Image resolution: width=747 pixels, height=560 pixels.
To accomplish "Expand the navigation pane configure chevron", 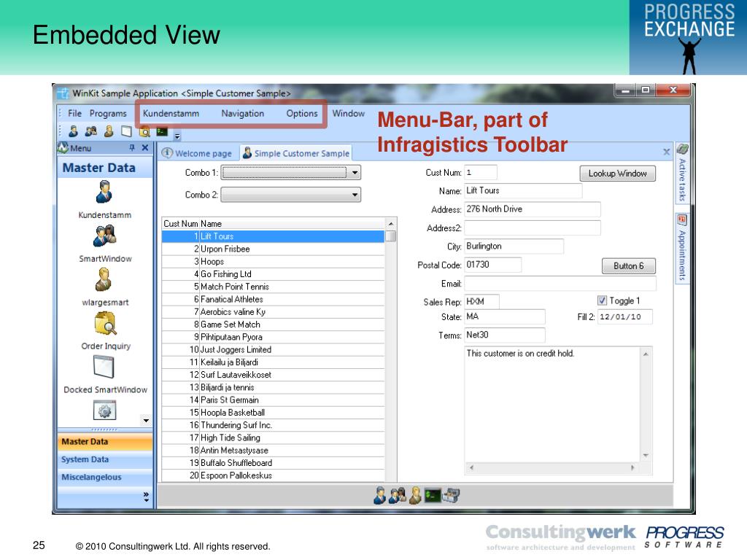I will [x=146, y=497].
